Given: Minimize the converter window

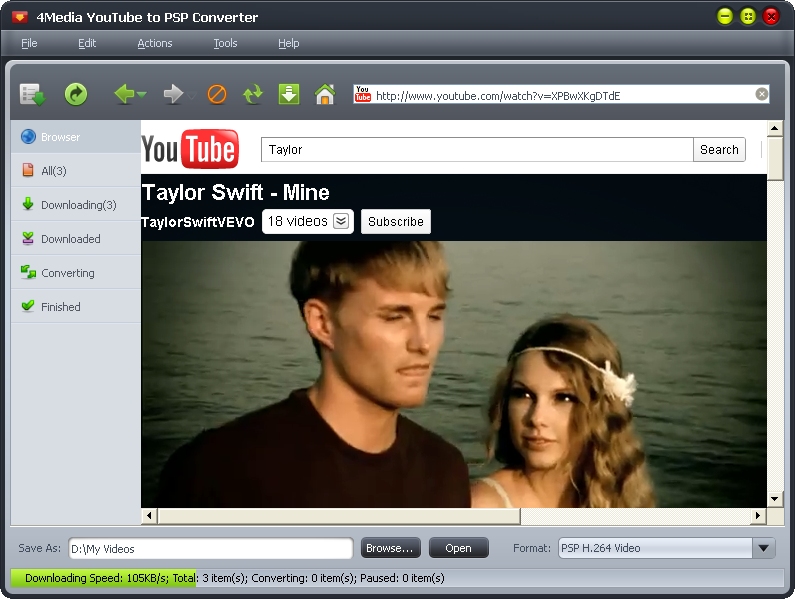Looking at the screenshot, I should pos(725,17).
